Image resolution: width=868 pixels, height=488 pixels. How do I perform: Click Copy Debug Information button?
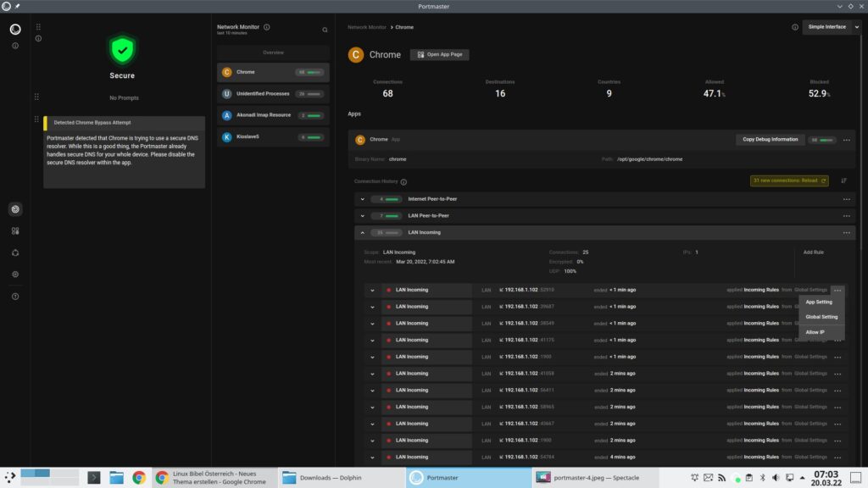[x=770, y=140]
